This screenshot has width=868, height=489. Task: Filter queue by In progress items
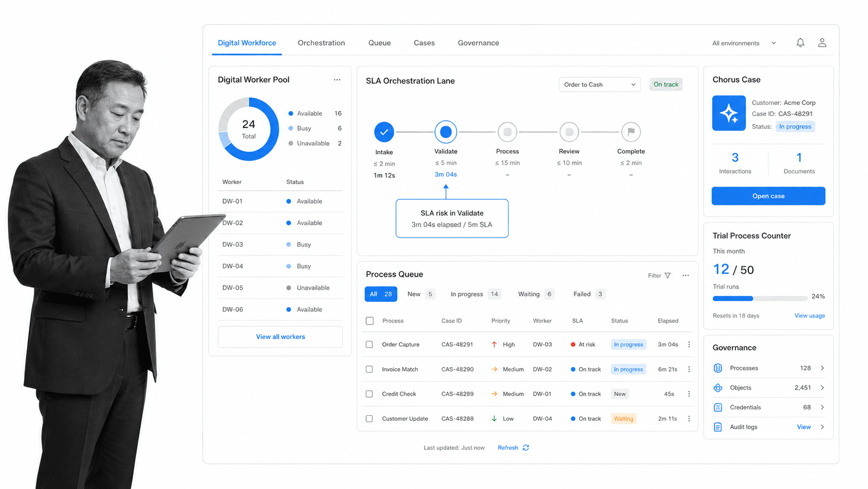point(475,294)
